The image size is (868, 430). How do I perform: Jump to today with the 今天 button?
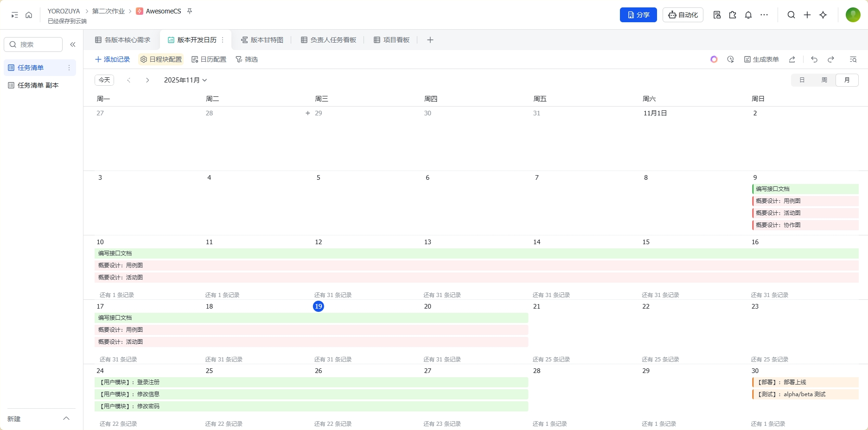(104, 80)
